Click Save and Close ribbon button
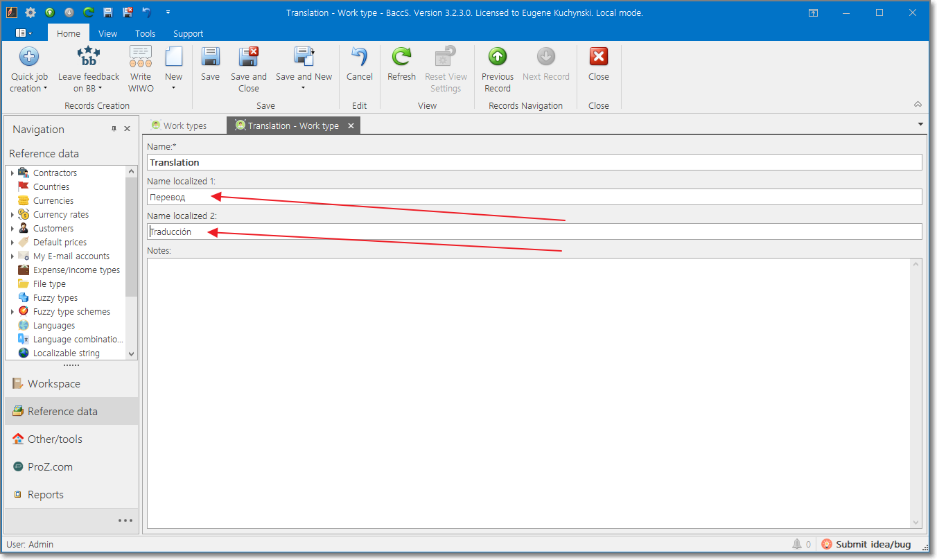Viewport: 937px width, 560px height. click(249, 69)
